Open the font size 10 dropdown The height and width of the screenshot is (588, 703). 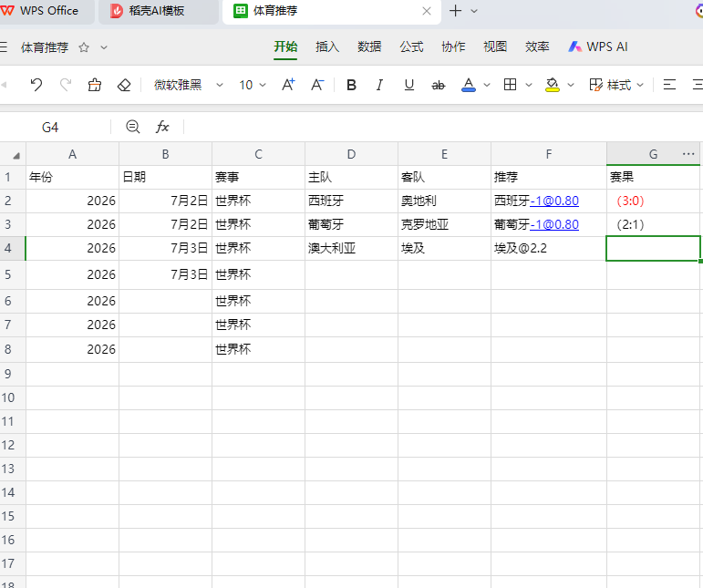253,85
